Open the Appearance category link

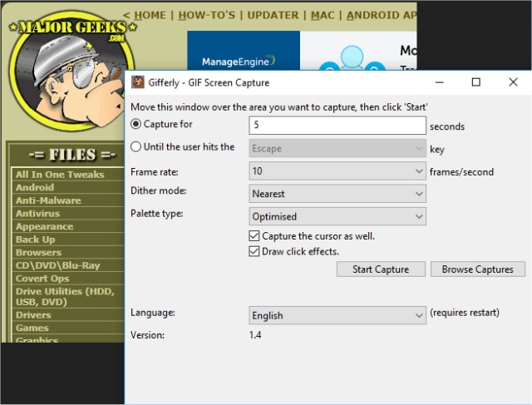tap(44, 226)
